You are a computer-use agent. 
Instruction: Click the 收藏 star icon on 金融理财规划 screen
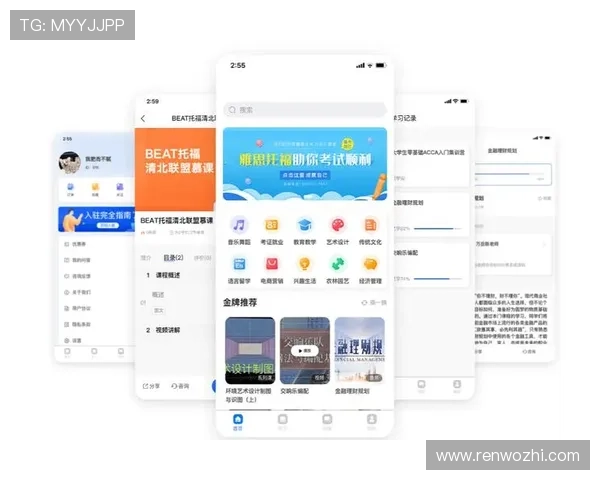540,198
